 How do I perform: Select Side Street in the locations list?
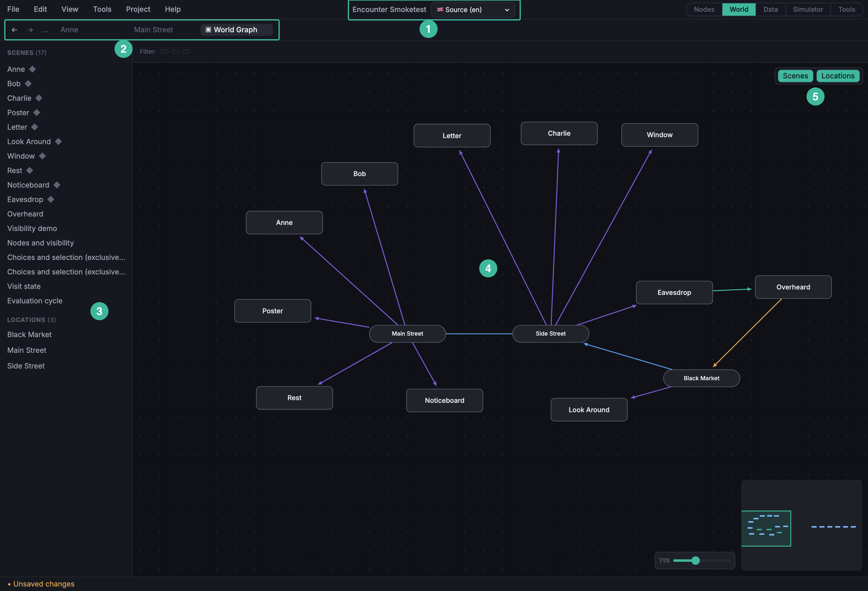[26, 366]
